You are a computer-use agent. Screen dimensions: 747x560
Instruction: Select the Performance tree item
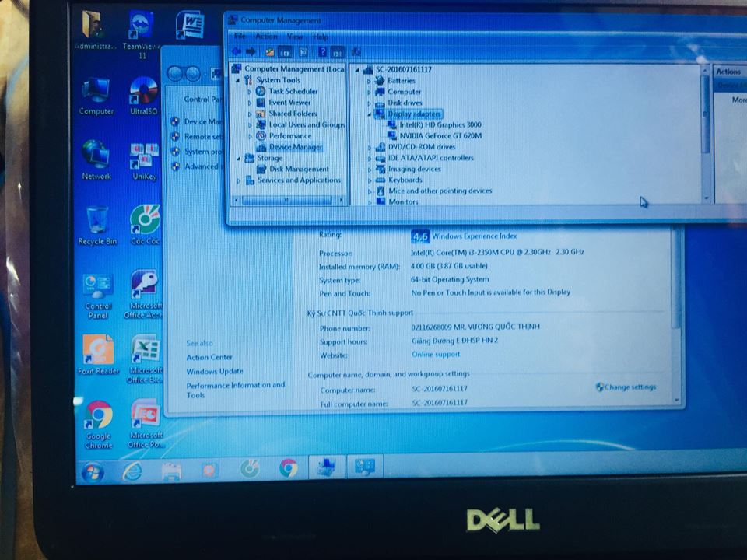289,135
